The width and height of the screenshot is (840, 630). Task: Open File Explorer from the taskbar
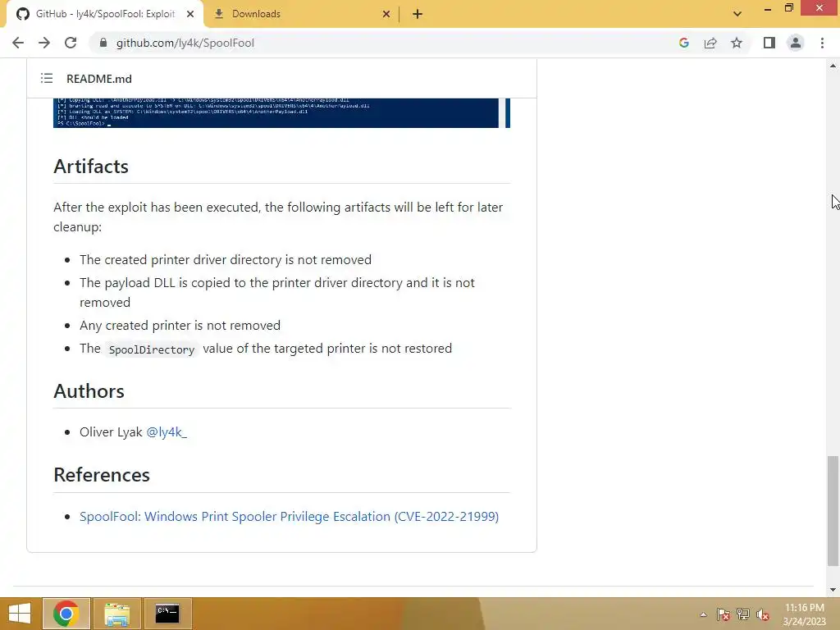tap(116, 614)
